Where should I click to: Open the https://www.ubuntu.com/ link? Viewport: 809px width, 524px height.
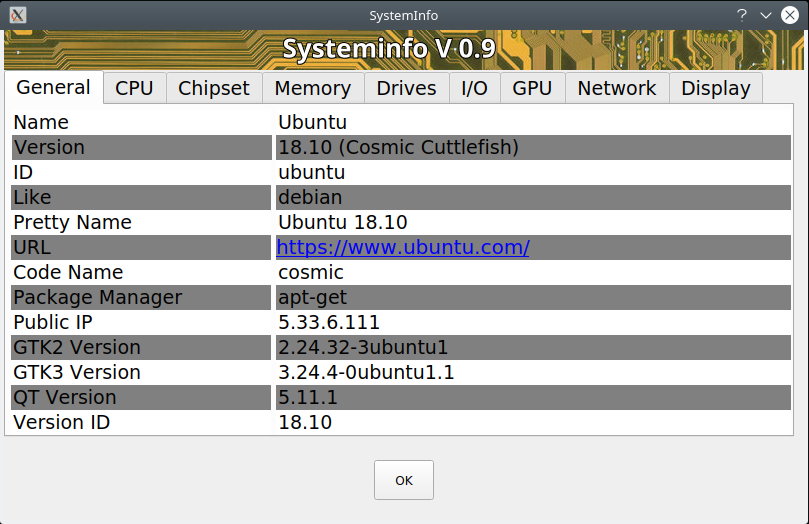pyautogui.click(x=403, y=247)
